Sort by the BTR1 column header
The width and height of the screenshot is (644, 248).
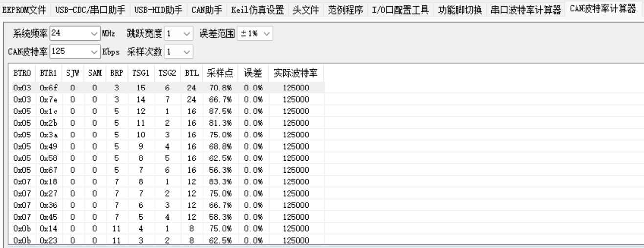click(48, 73)
